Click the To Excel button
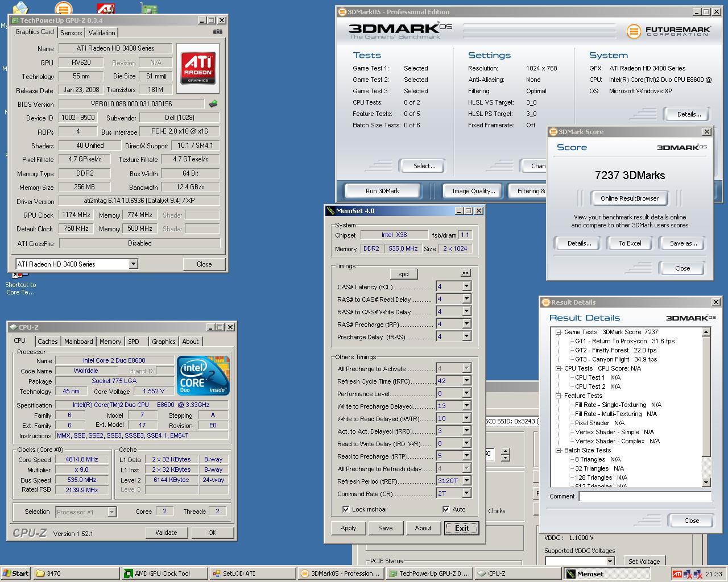 click(630, 243)
